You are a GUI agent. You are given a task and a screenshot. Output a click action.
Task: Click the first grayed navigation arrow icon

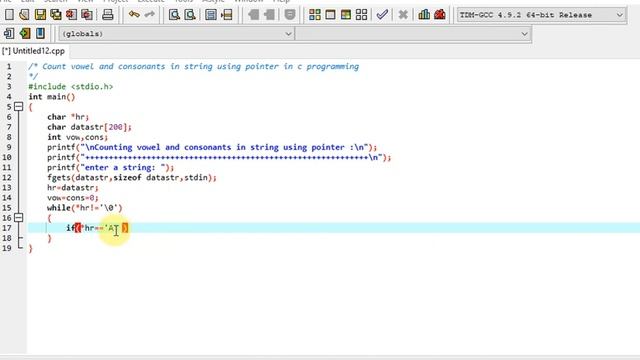click(x=253, y=15)
